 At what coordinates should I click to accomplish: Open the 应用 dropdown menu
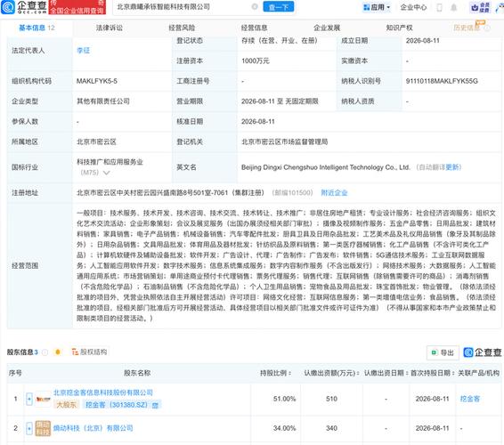(377, 7)
